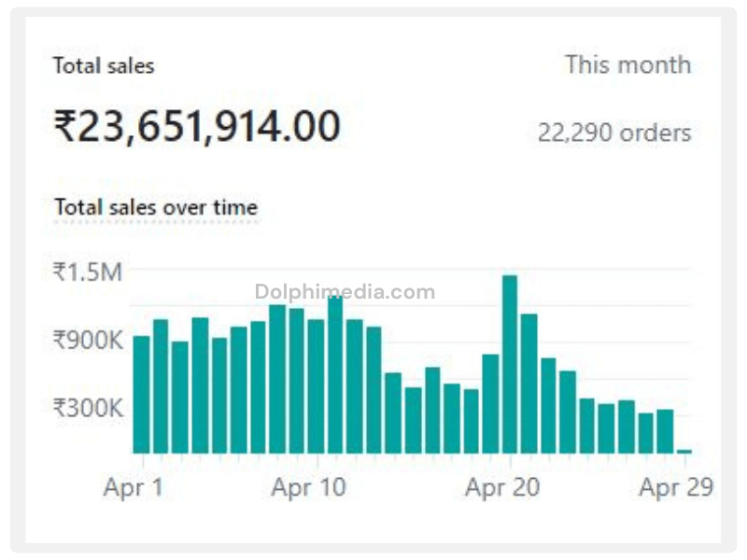Click the "Apr 10" x-axis label
The width and height of the screenshot is (747, 560).
coord(308,487)
